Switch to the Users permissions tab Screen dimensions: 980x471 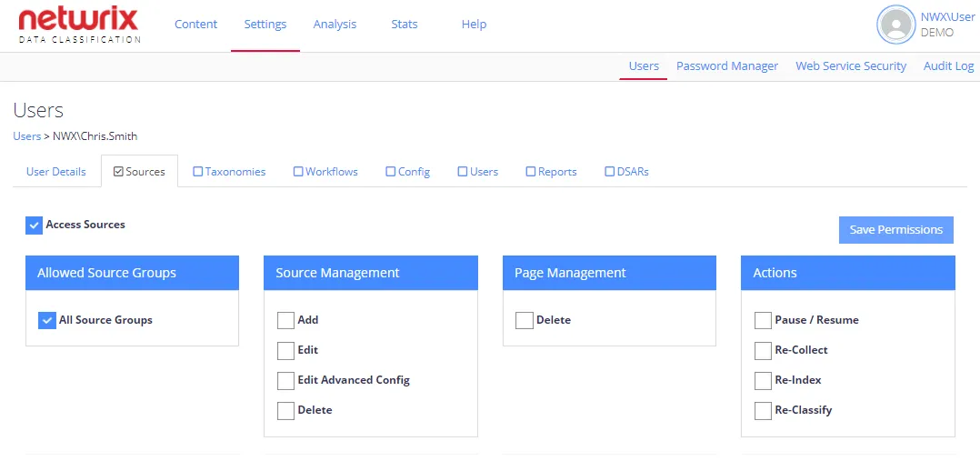tap(478, 171)
